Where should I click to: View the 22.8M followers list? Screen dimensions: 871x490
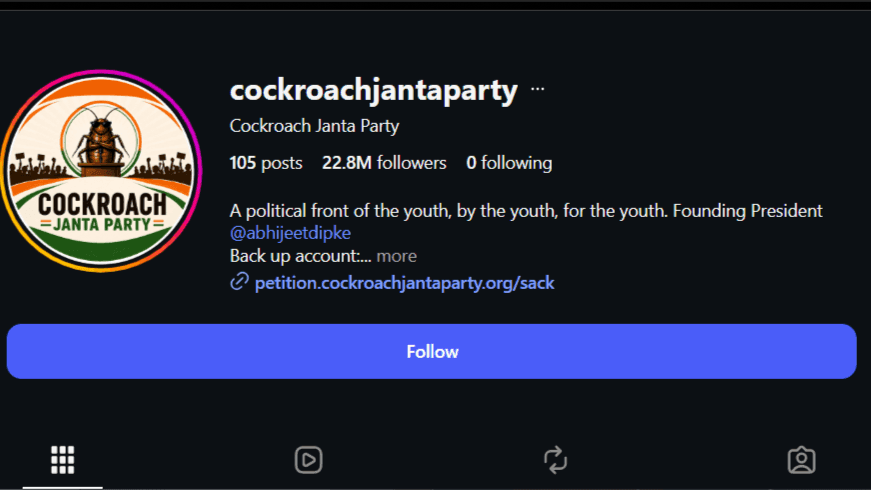pyautogui.click(x=384, y=163)
